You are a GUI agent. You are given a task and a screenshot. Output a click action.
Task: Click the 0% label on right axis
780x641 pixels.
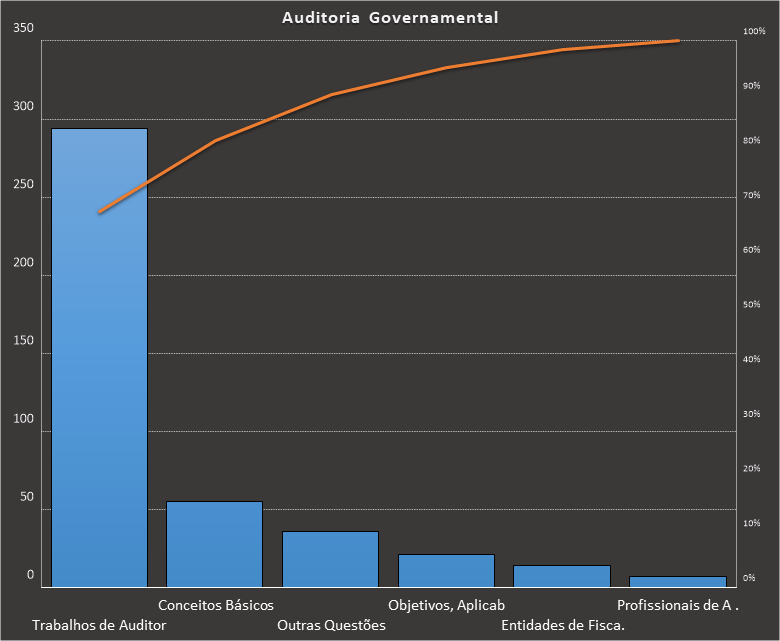point(750,578)
